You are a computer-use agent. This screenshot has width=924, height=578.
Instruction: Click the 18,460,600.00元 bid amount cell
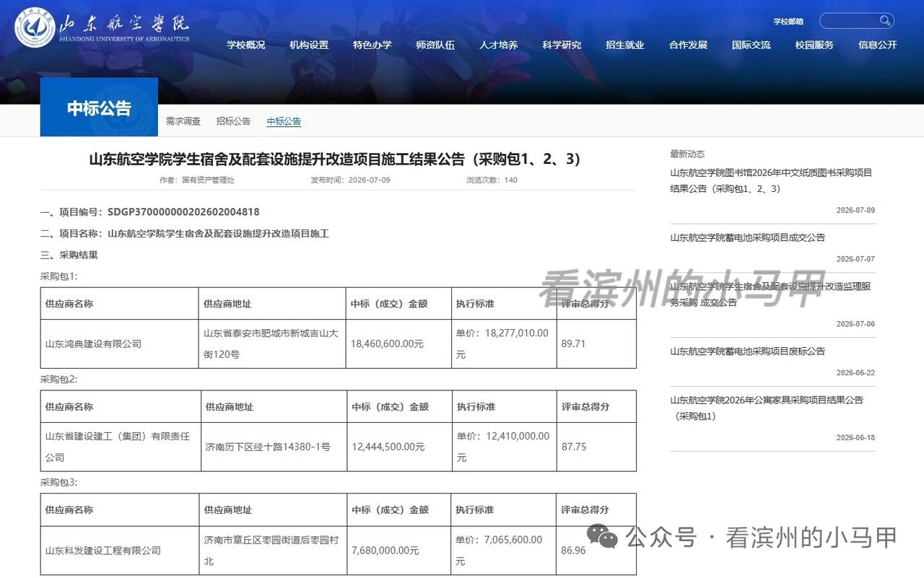tap(398, 343)
